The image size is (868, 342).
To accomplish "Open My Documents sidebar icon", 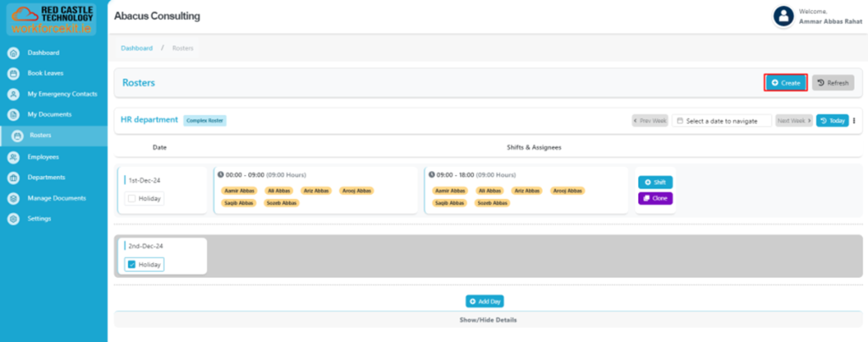I will (x=14, y=114).
